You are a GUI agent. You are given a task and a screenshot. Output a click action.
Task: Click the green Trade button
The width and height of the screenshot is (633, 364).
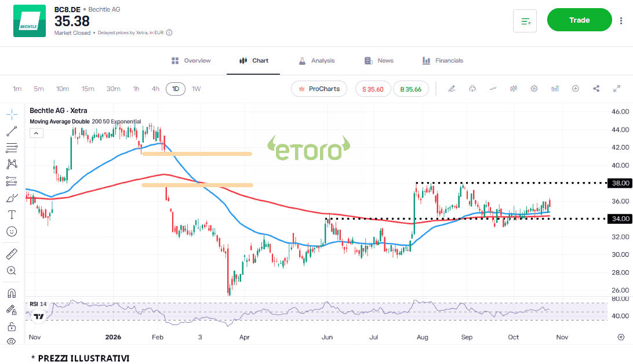(x=579, y=20)
